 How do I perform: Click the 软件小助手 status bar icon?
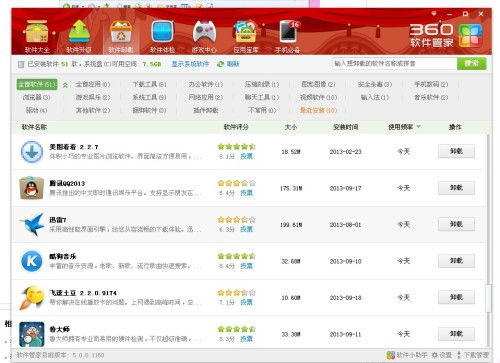(x=391, y=355)
